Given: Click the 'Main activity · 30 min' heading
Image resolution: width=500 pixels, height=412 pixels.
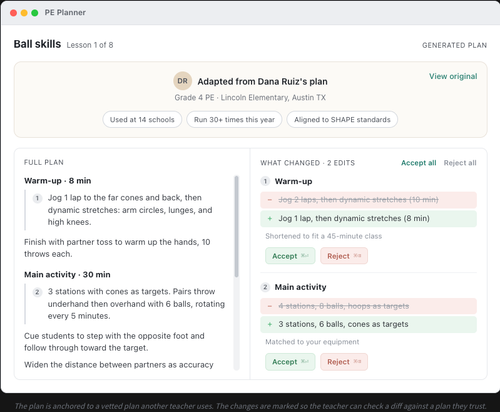Looking at the screenshot, I should point(67,275).
